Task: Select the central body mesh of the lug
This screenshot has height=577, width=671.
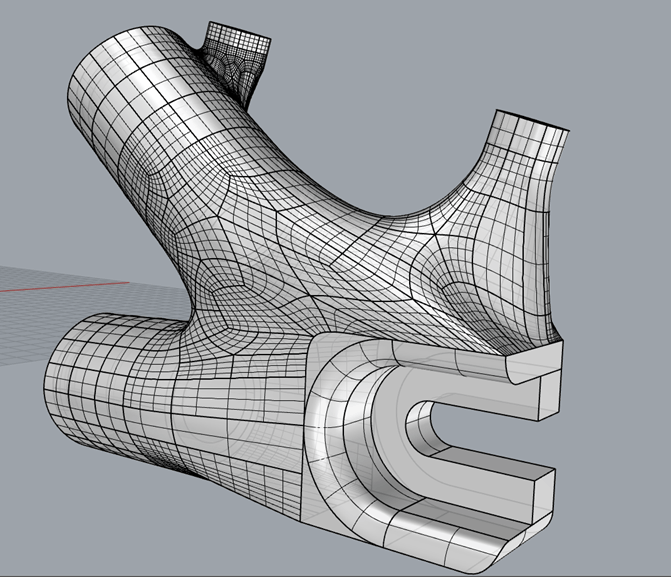Action: (300, 260)
